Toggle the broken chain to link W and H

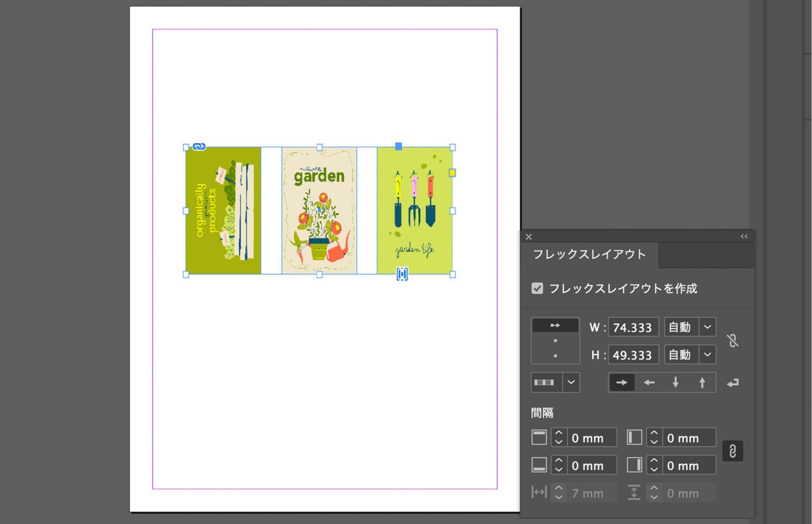pyautogui.click(x=733, y=341)
